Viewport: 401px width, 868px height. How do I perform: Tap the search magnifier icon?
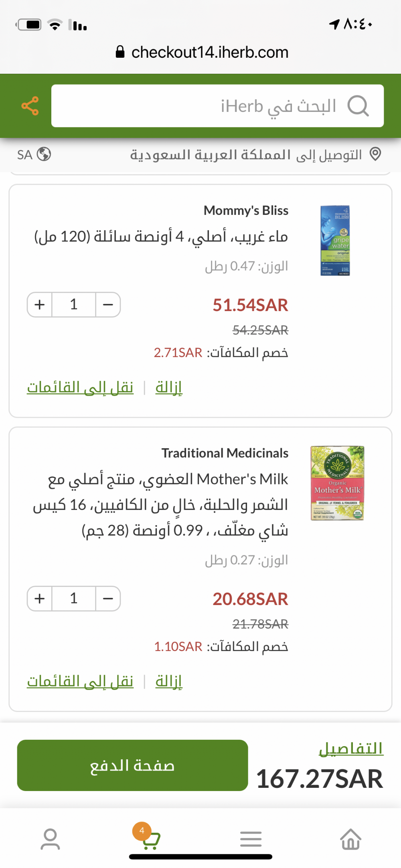click(x=358, y=106)
